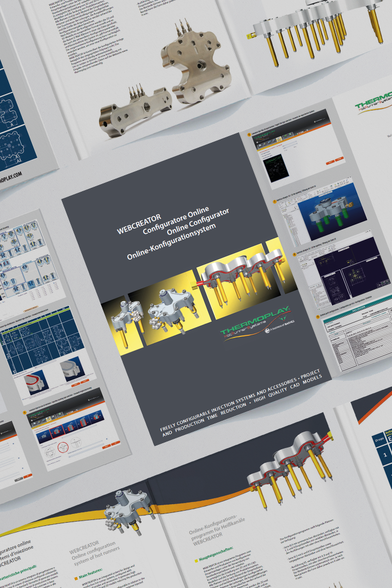Click the 'Configuratore Online' cover line
Screen dimensions: 392x588
point(175,220)
